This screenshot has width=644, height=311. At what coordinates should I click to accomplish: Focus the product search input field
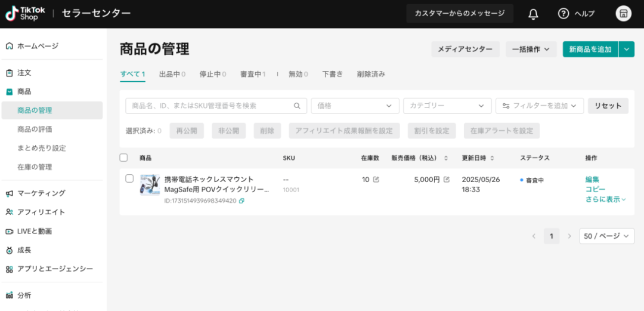(x=216, y=106)
